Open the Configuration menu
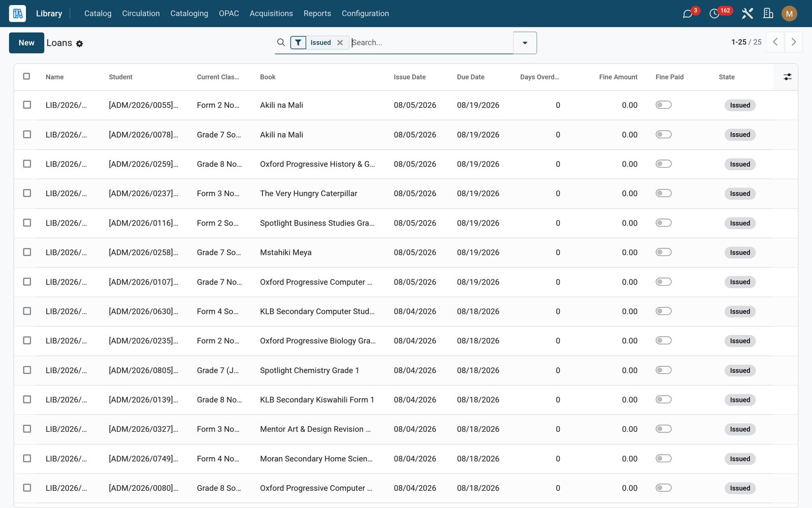This screenshot has width=812, height=508. tap(365, 14)
